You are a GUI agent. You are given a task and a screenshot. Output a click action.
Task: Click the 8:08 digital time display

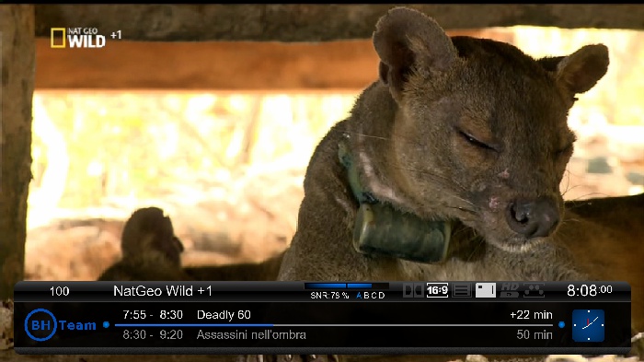(590, 290)
